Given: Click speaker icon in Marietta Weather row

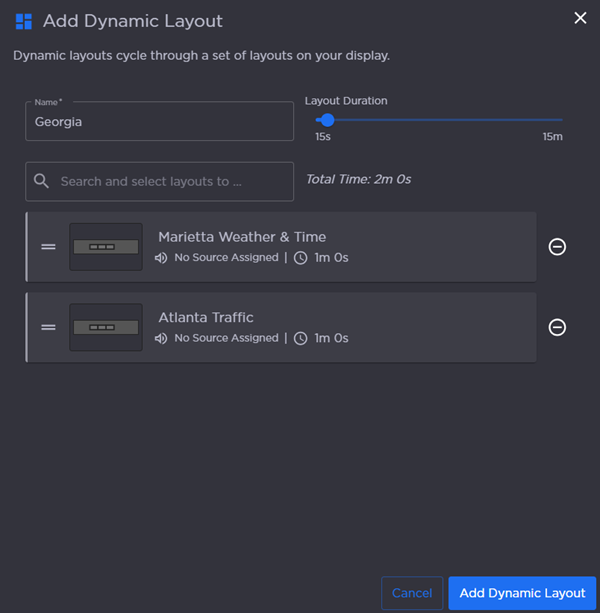Looking at the screenshot, I should tap(161, 258).
